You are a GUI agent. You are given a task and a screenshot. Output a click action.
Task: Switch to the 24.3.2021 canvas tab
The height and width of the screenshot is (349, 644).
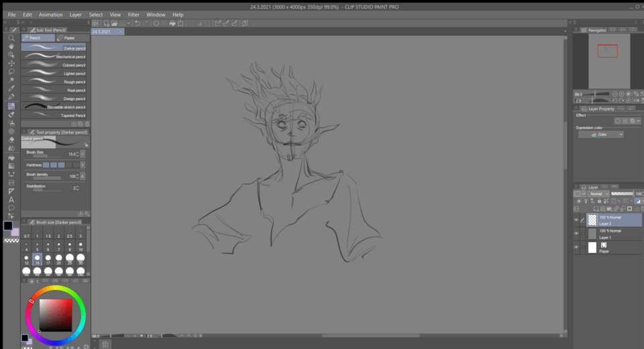coord(107,32)
